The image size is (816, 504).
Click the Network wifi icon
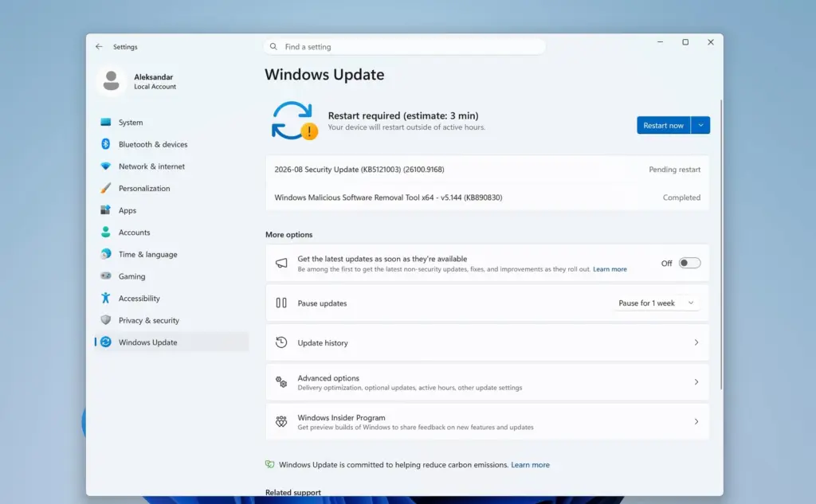pyautogui.click(x=106, y=166)
